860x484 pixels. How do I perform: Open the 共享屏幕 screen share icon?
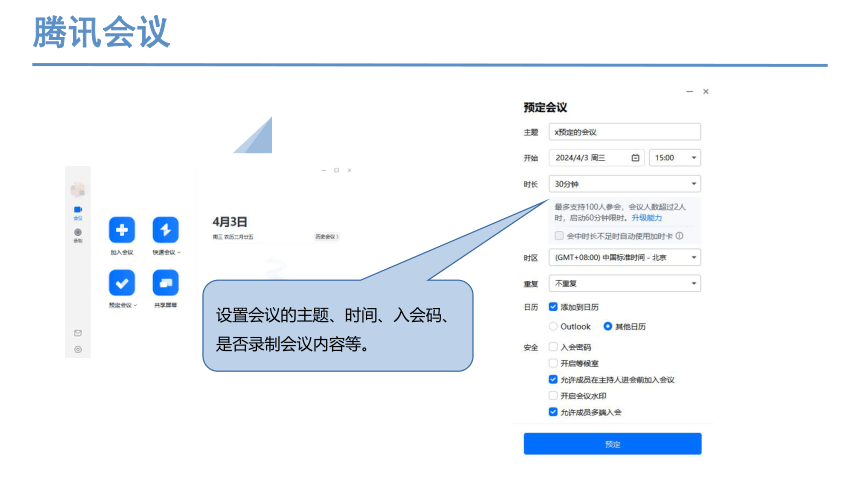pos(166,283)
